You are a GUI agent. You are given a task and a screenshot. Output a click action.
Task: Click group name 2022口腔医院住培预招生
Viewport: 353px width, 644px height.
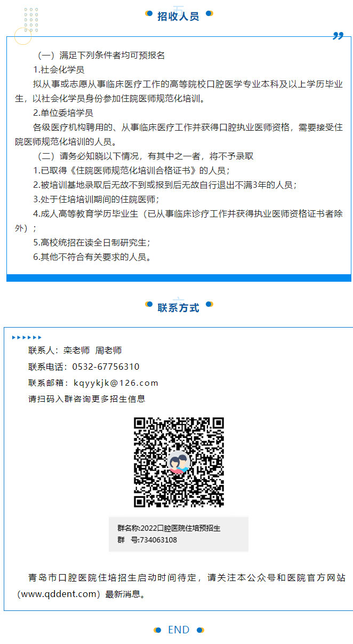(x=181, y=528)
